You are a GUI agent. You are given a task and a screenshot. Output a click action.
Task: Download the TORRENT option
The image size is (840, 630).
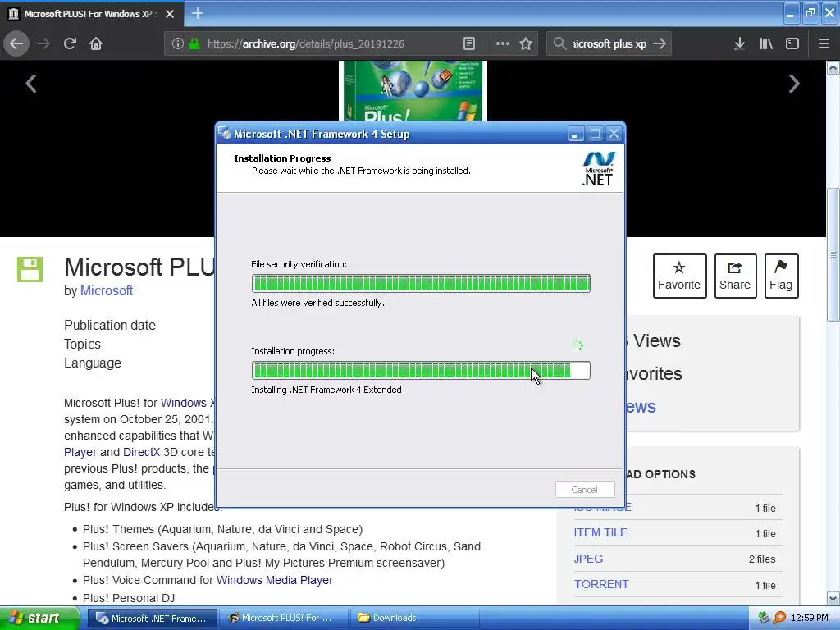pos(601,584)
